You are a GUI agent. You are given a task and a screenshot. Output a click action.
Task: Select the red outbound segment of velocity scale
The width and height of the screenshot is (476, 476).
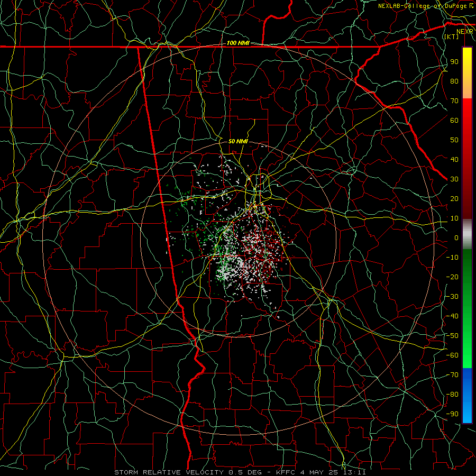tap(467, 159)
